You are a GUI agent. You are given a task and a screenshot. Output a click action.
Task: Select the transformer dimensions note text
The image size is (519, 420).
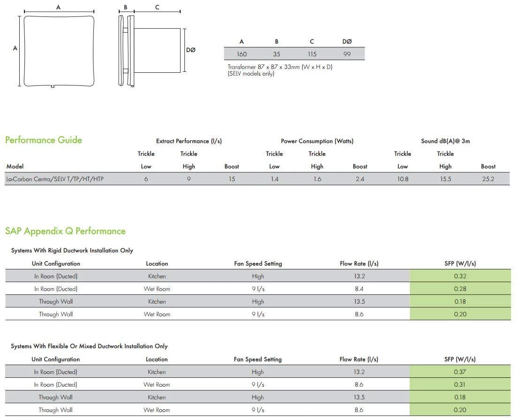pos(280,70)
